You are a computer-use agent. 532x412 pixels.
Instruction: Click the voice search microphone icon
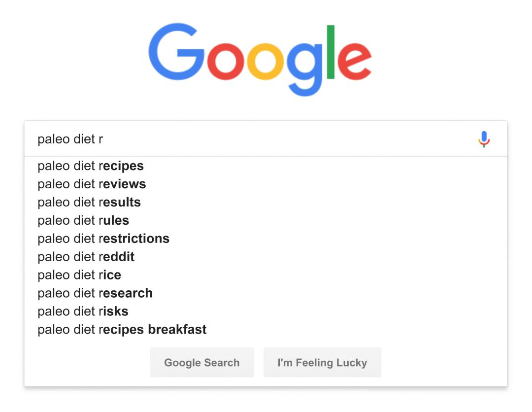pyautogui.click(x=484, y=139)
